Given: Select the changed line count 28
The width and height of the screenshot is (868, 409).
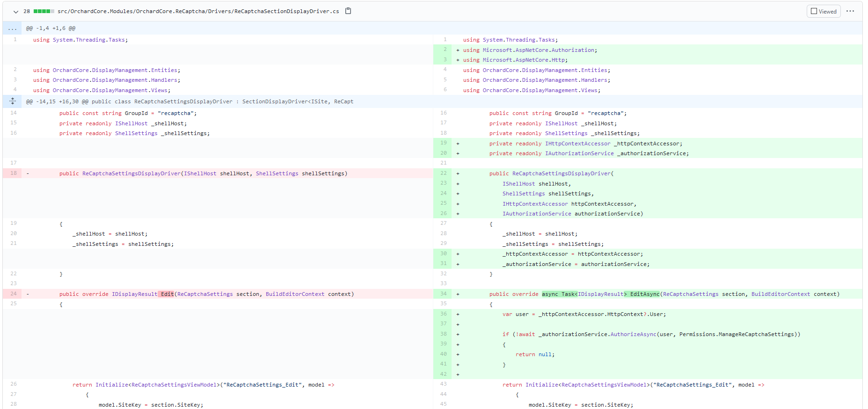Looking at the screenshot, I should point(27,11).
